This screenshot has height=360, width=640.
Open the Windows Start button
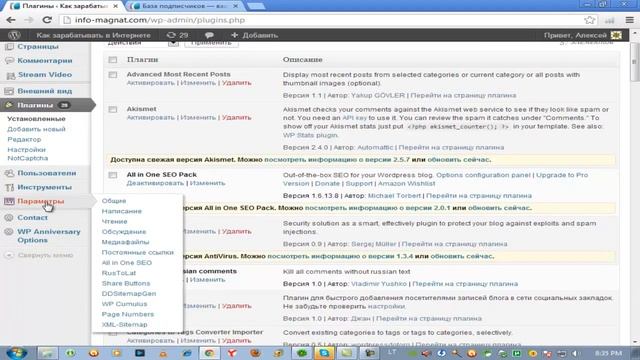pos(17,353)
